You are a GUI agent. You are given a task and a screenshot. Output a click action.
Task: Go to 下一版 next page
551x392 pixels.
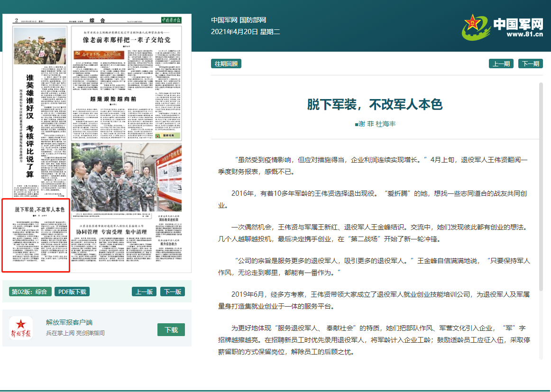point(173,292)
